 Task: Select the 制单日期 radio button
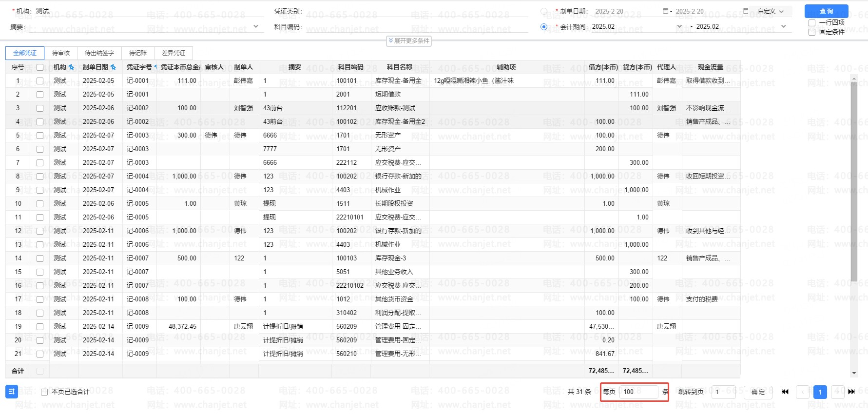[544, 11]
